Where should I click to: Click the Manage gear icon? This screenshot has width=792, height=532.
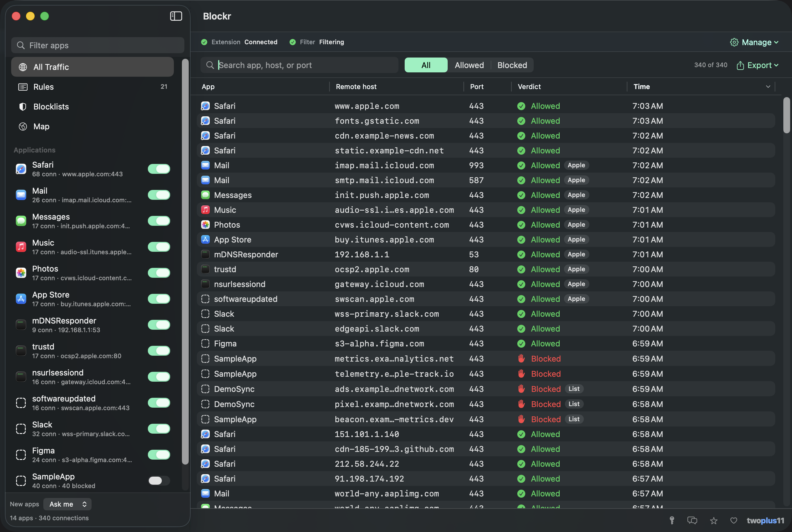[734, 42]
